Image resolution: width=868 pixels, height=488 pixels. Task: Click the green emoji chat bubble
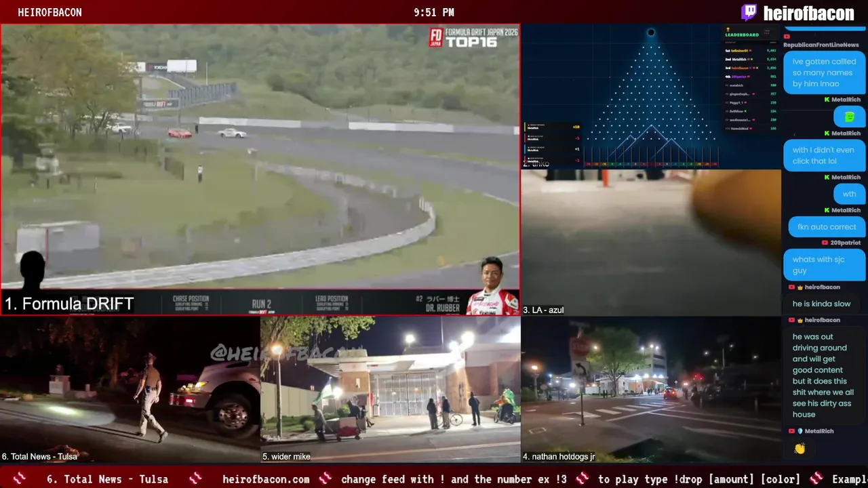849,117
